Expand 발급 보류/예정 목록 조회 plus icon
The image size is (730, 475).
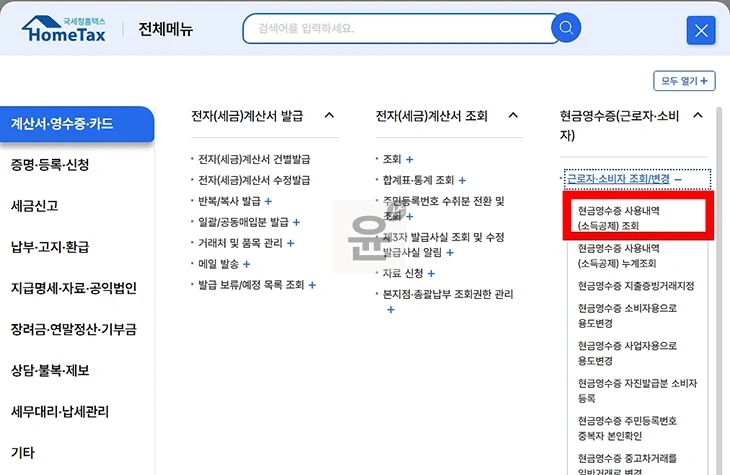[x=312, y=285]
